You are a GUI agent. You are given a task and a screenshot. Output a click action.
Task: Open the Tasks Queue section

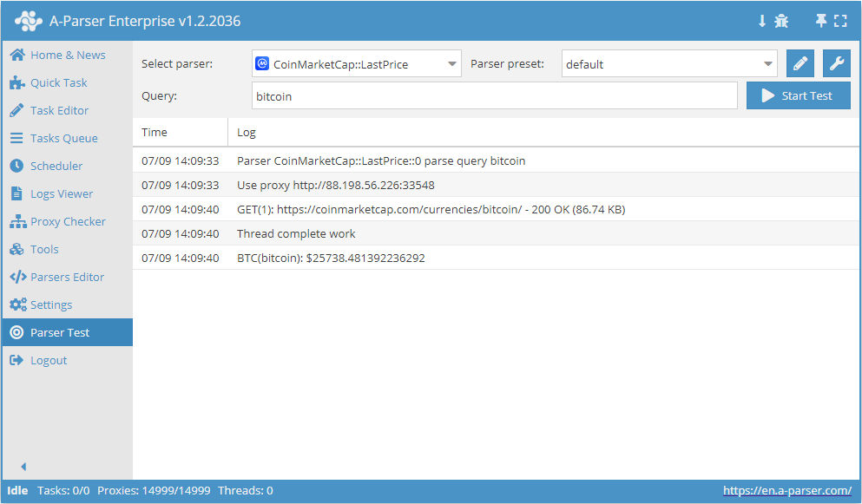pyautogui.click(x=63, y=138)
